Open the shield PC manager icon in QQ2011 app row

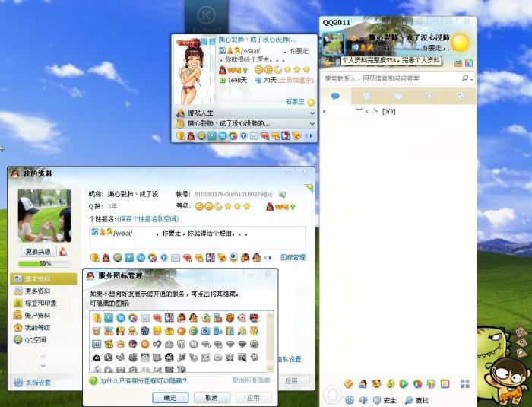[431, 384]
